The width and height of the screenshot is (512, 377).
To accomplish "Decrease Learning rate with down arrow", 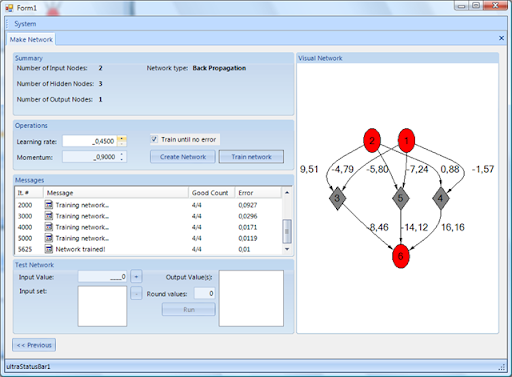I will [122, 144].
